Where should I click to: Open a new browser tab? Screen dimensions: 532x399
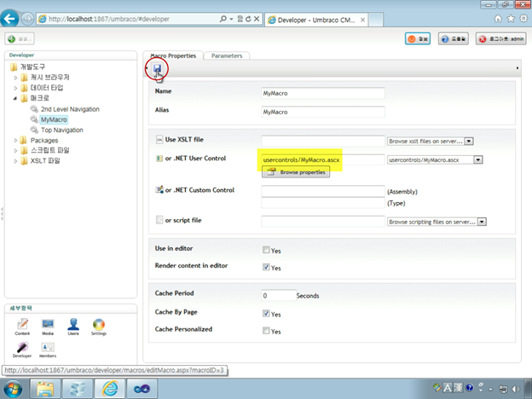(376, 20)
